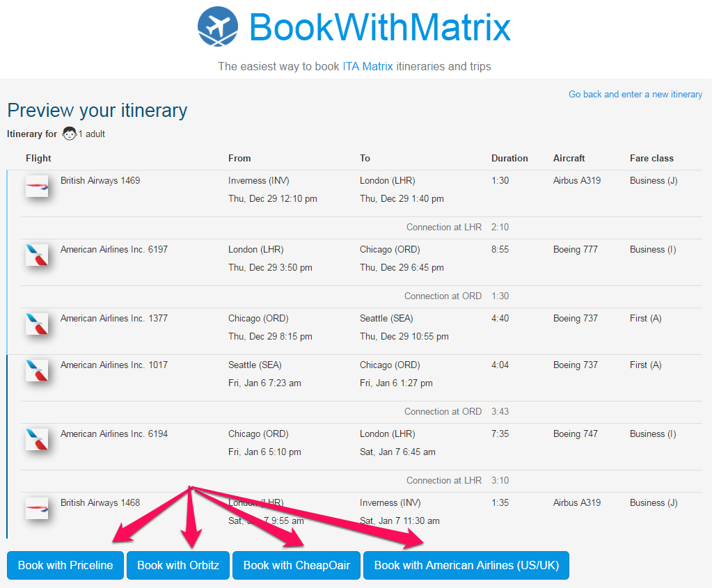The height and width of the screenshot is (588, 712).
Task: Click the Aircraft column header
Action: [569, 158]
